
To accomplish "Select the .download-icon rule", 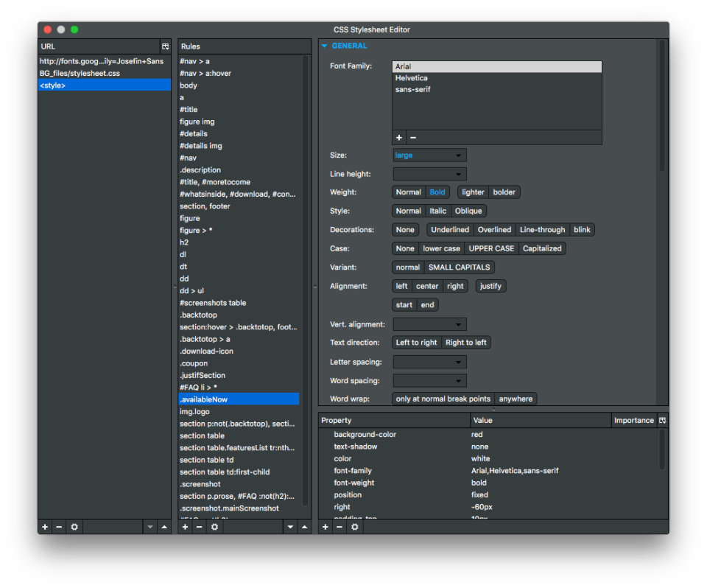I will click(x=206, y=351).
